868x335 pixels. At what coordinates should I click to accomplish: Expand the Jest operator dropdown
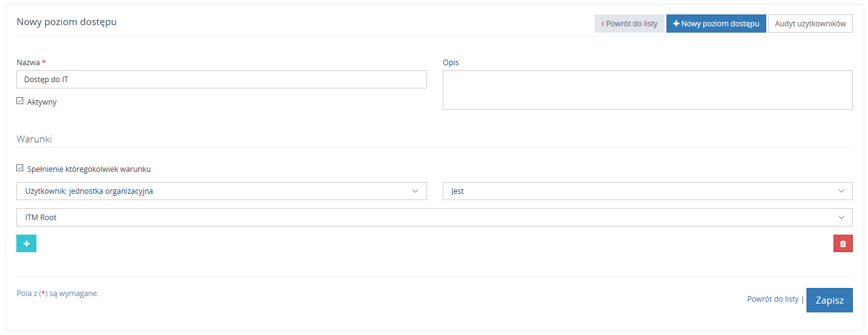(647, 191)
